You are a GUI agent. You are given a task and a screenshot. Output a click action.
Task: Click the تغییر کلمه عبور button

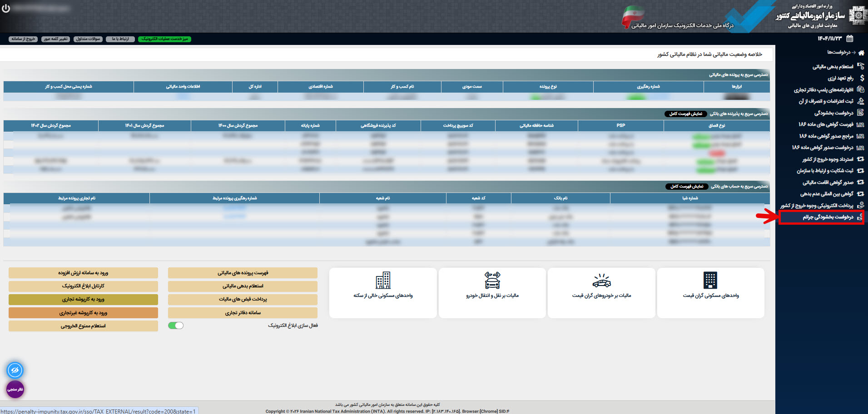55,39
